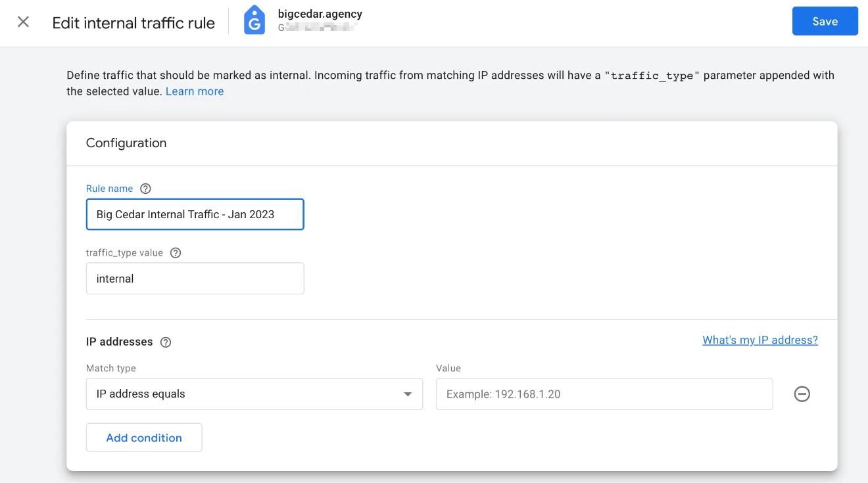Focus the Rule name text field
Image resolution: width=868 pixels, height=483 pixels.
195,214
